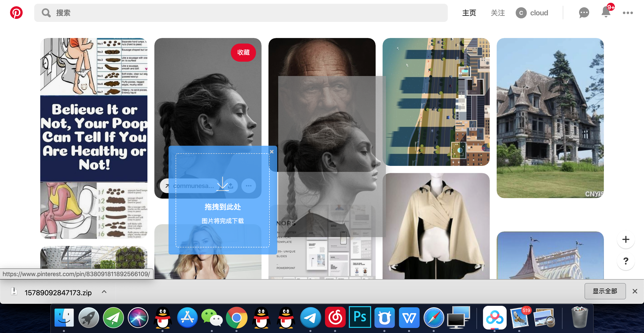This screenshot has height=333, width=644.
Task: Close the downloads bar
Action: coord(635,291)
